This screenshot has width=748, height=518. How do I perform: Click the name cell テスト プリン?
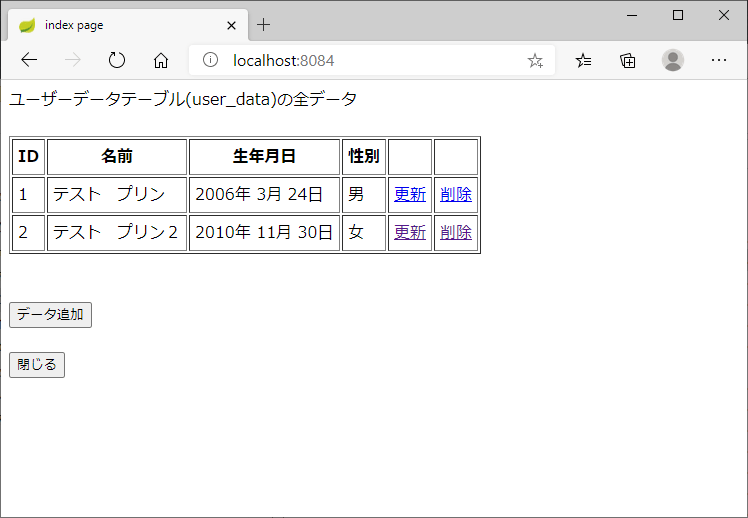[117, 195]
